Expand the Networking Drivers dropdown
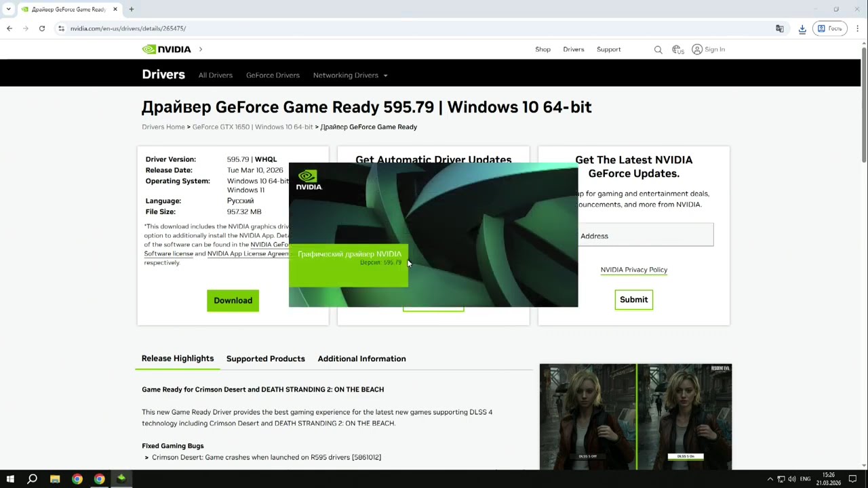Image resolution: width=868 pixels, height=488 pixels. (350, 75)
